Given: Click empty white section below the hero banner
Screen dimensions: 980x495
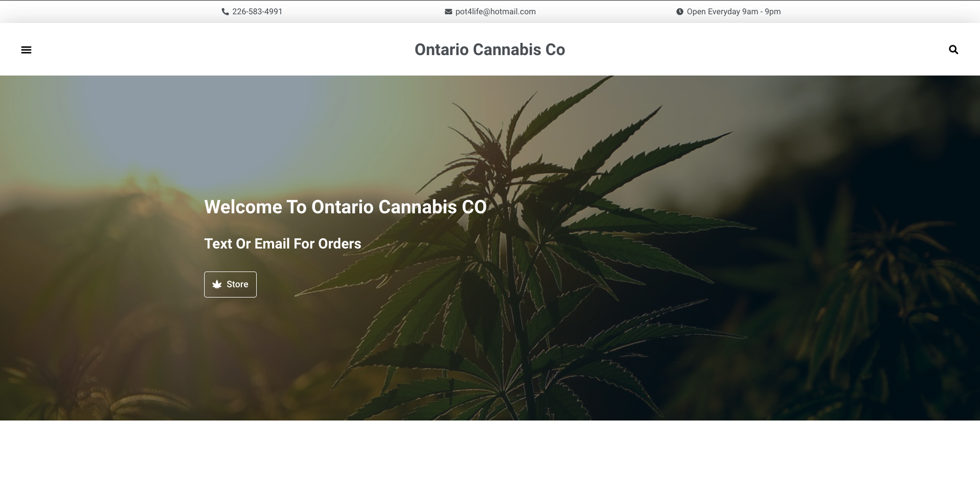Looking at the screenshot, I should point(490,458).
